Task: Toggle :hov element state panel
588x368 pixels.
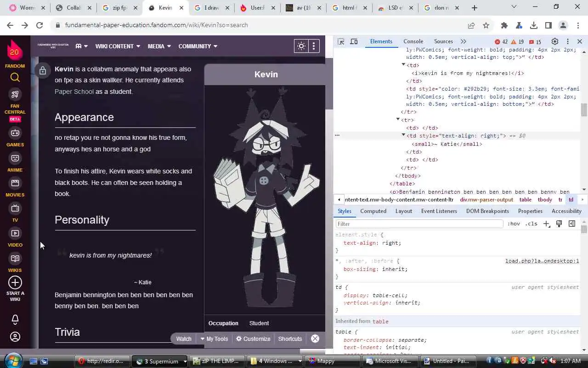Action: point(514,224)
